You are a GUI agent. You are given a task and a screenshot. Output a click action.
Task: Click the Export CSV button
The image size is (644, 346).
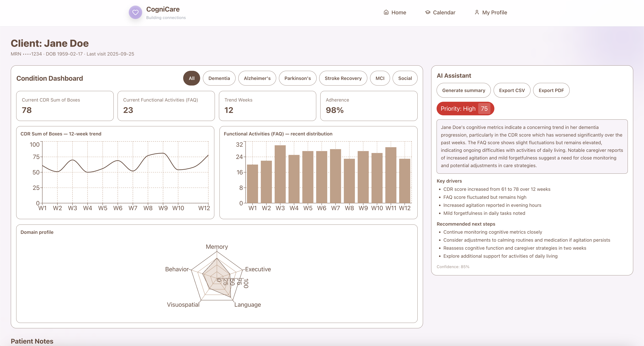click(512, 91)
